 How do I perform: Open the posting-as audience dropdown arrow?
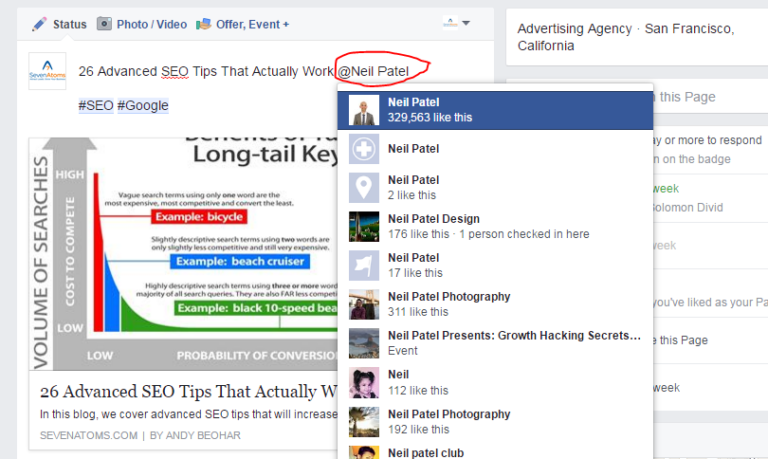[466, 23]
